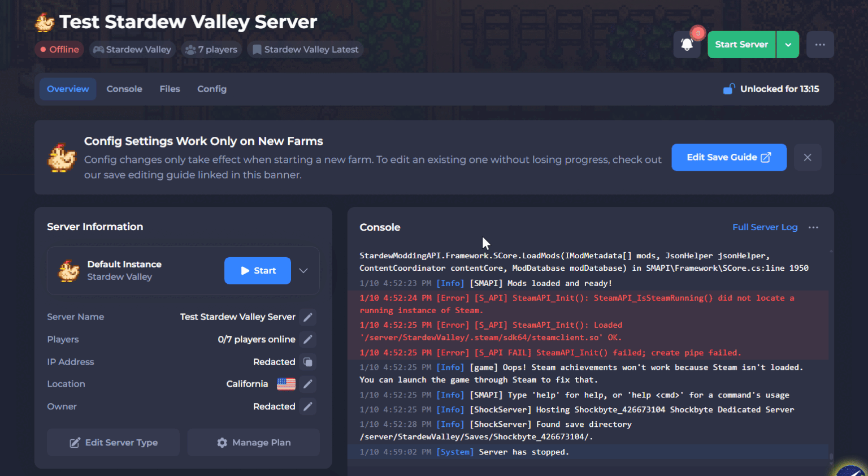The height and width of the screenshot is (476, 868).
Task: Click the Edit Server Type button
Action: (x=113, y=443)
